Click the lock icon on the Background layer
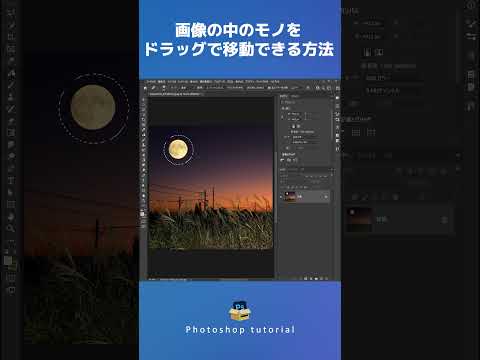This screenshot has width=480, height=360. (x=444, y=220)
